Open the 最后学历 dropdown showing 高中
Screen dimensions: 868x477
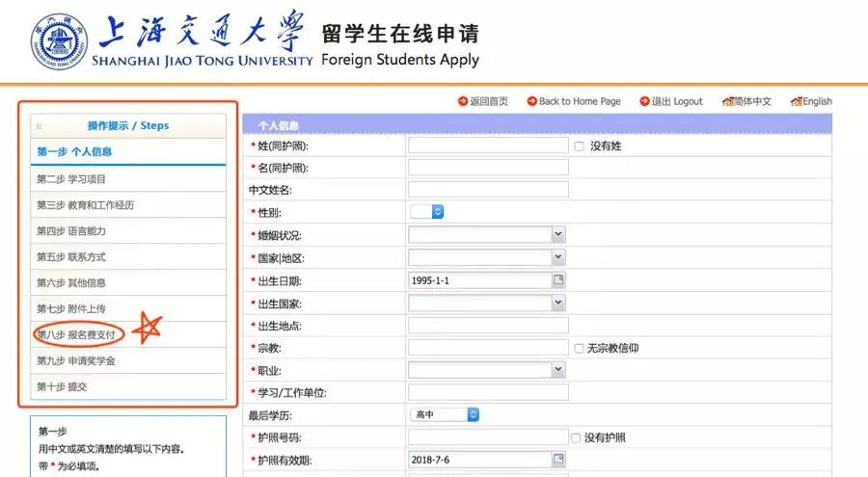point(445,414)
